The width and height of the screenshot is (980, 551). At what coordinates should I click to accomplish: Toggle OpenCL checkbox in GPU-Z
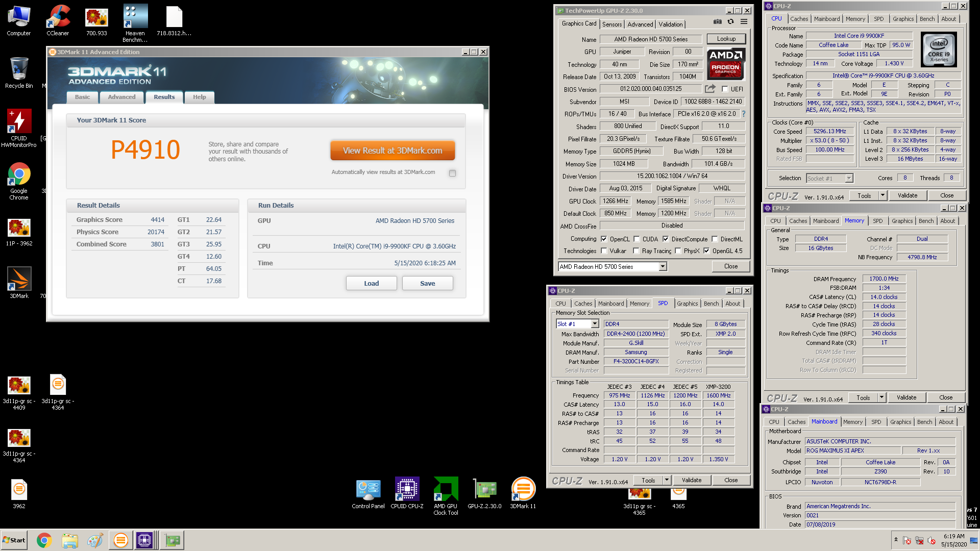[604, 239]
